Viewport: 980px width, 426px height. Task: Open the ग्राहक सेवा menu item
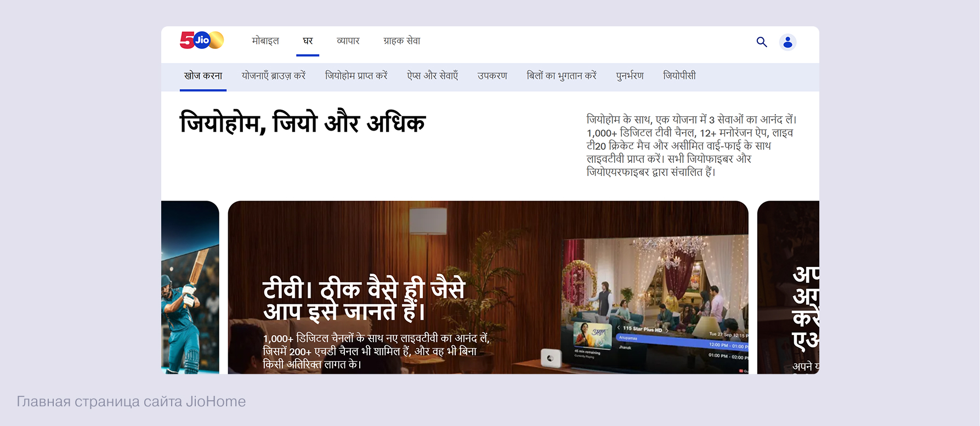(402, 41)
